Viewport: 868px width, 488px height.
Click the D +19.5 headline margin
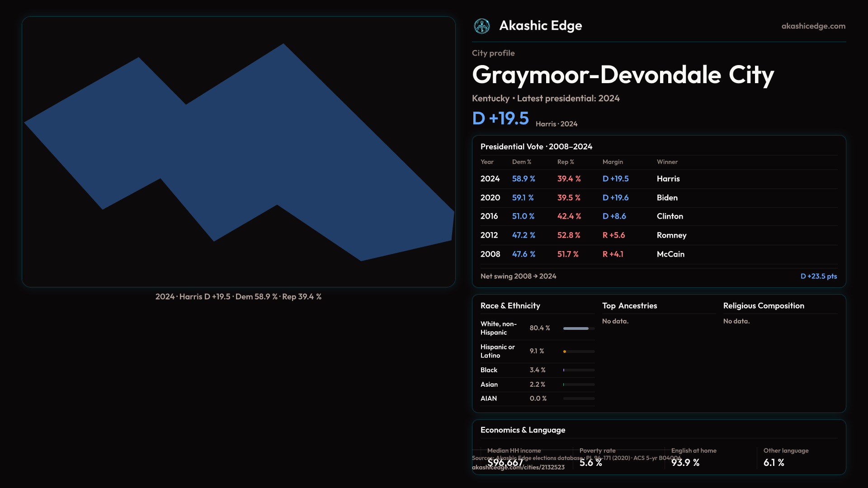(x=500, y=118)
